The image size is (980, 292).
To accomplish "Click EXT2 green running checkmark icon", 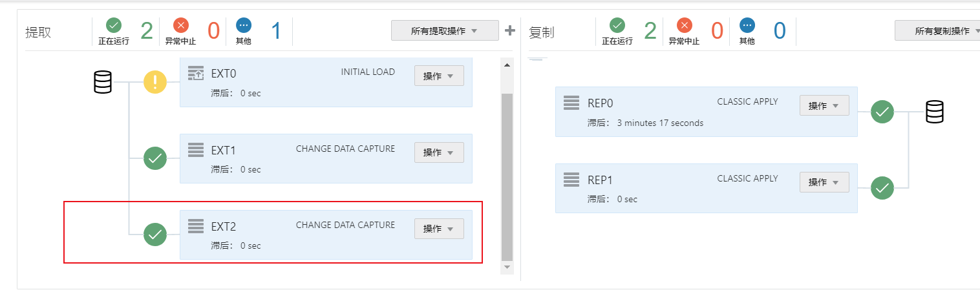I will point(155,234).
